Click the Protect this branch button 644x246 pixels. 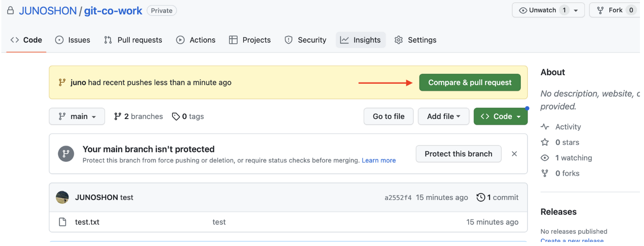(458, 154)
